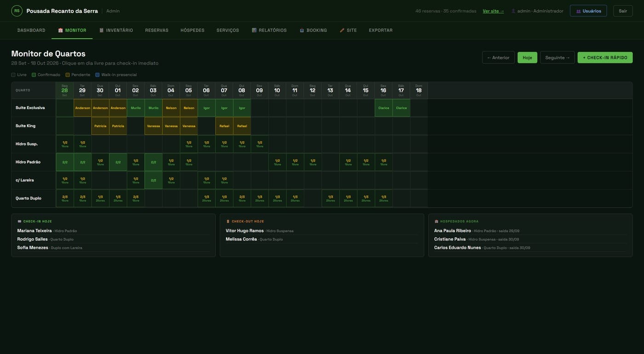Click the Inventário clipboard icon
This screenshot has height=354, width=644.
click(101, 30)
